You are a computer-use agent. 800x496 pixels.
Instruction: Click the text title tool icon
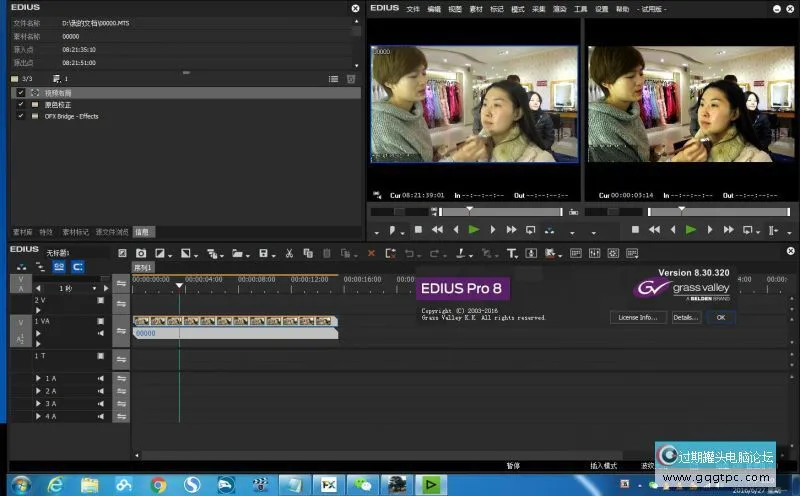(511, 254)
